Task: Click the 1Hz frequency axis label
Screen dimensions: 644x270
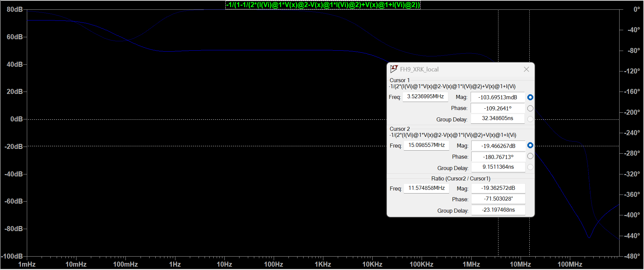Action: click(175, 264)
